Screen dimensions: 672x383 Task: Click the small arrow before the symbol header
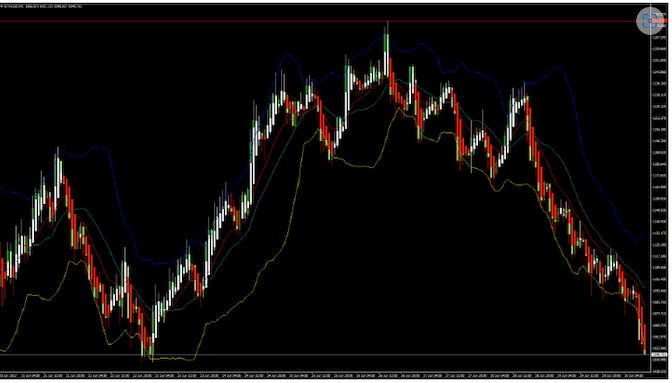tap(1, 6)
